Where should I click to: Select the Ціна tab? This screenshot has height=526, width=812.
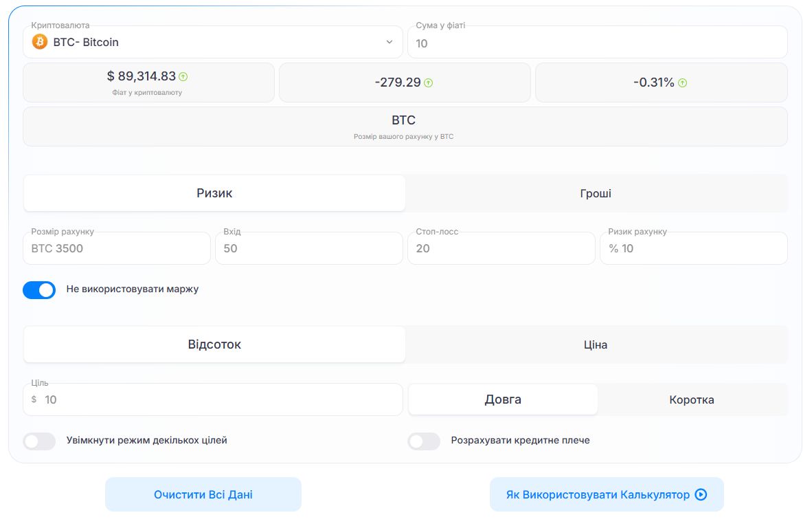[x=596, y=344]
